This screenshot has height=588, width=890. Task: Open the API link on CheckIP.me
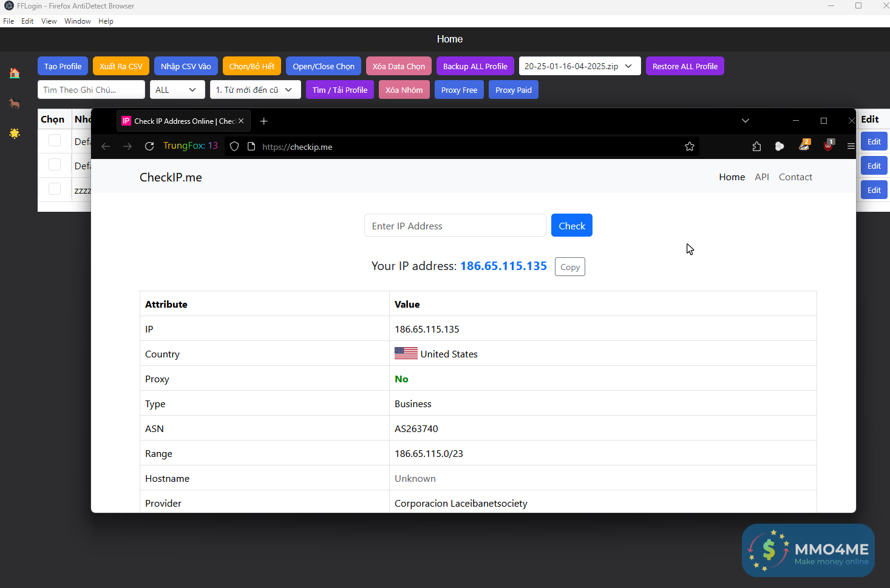point(762,177)
